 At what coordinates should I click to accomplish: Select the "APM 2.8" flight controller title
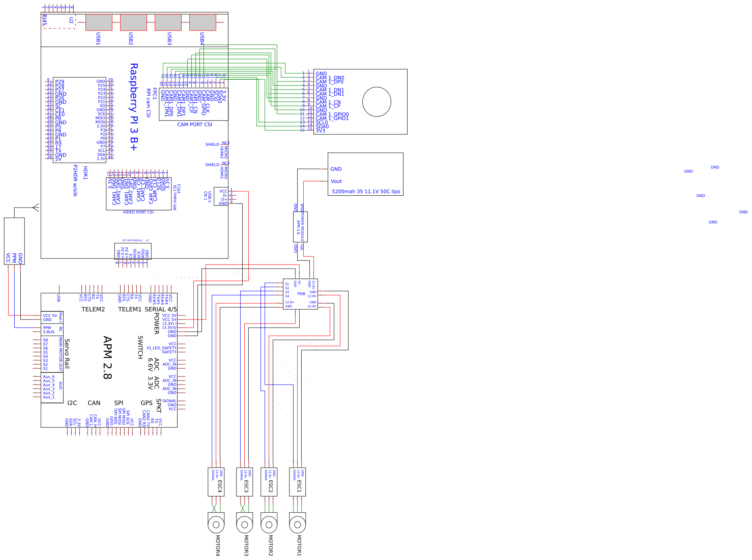tap(107, 358)
